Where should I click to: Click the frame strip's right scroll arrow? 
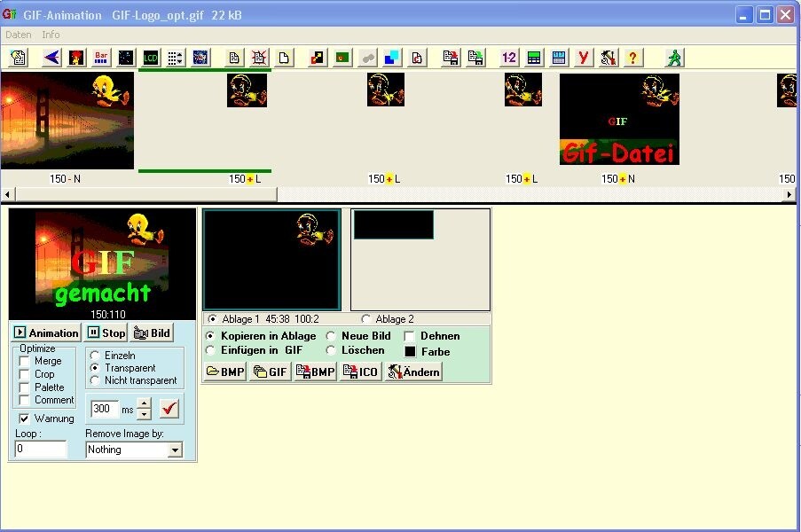click(x=789, y=193)
